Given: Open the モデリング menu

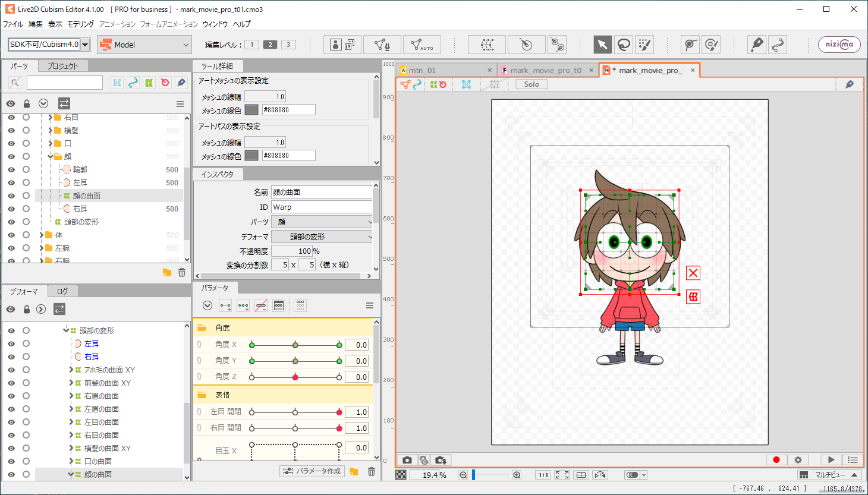Looking at the screenshot, I should click(x=81, y=24).
